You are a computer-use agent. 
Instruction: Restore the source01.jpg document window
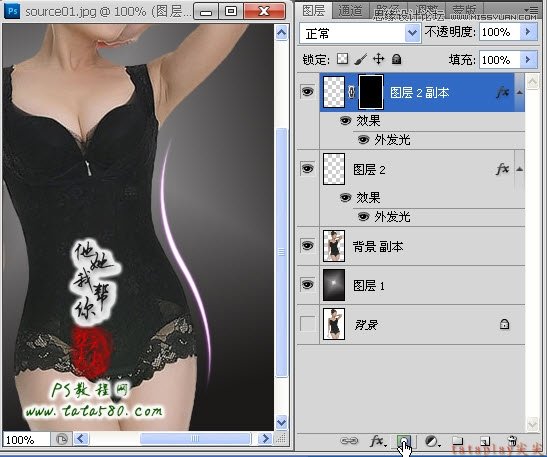coord(231,11)
